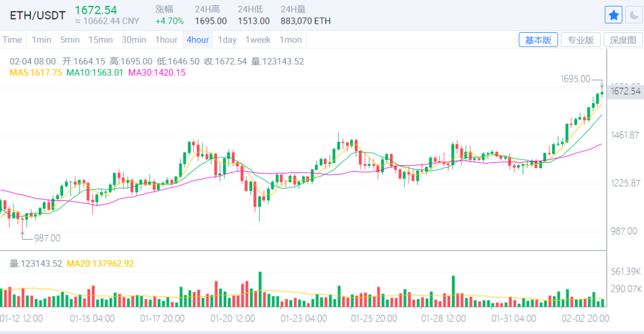The width and height of the screenshot is (644, 334).
Task: Click the 01-25 20:00 time axis label
Action: click(374, 318)
